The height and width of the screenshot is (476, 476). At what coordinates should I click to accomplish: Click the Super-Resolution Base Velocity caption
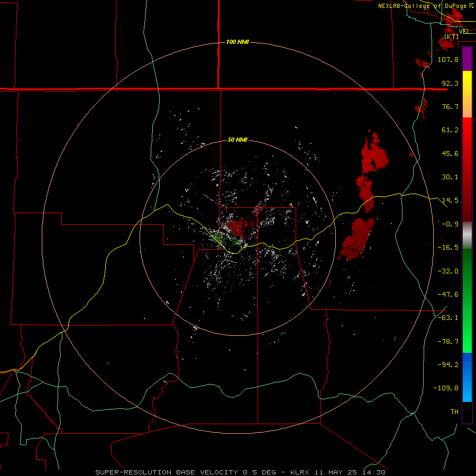coord(241,472)
